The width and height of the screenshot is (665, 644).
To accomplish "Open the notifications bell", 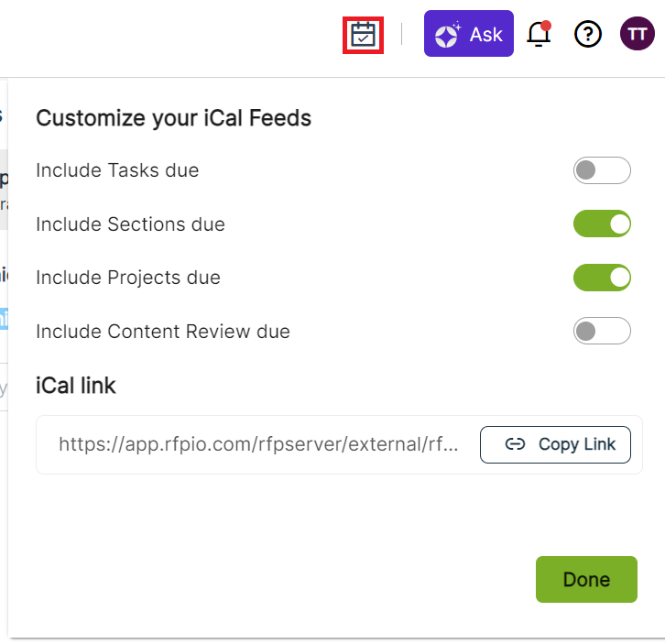I will click(540, 35).
